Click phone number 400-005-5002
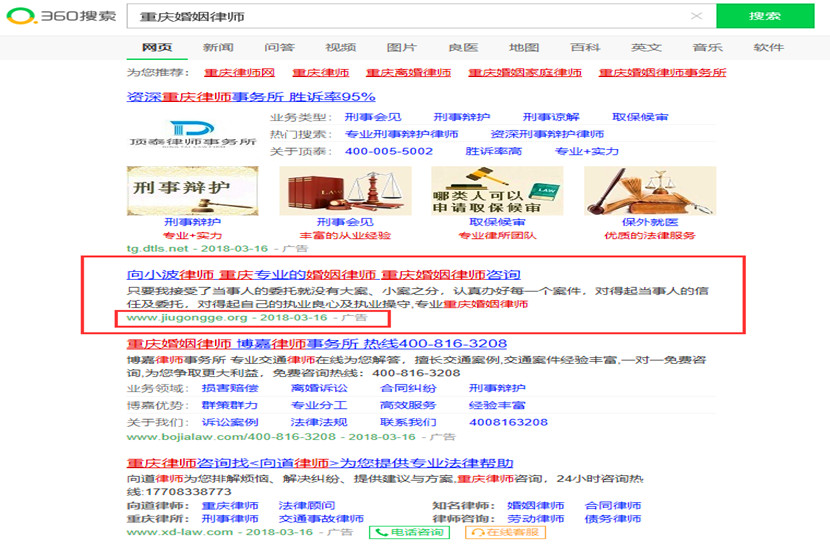This screenshot has height=550, width=830. pyautogui.click(x=389, y=151)
